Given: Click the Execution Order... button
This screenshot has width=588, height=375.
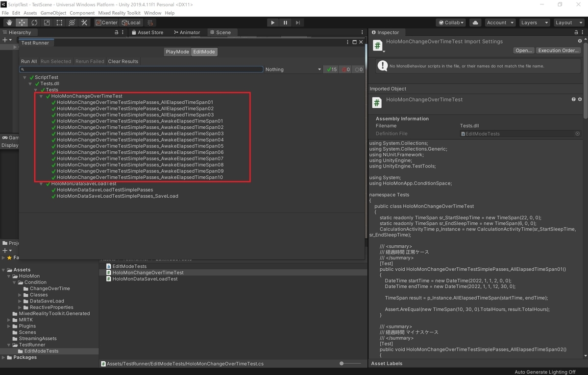Looking at the screenshot, I should [x=558, y=50].
